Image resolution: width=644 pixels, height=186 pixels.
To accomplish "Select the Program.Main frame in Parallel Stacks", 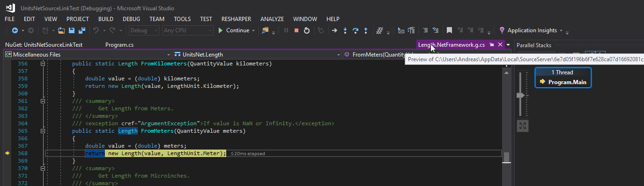I will pos(563,82).
